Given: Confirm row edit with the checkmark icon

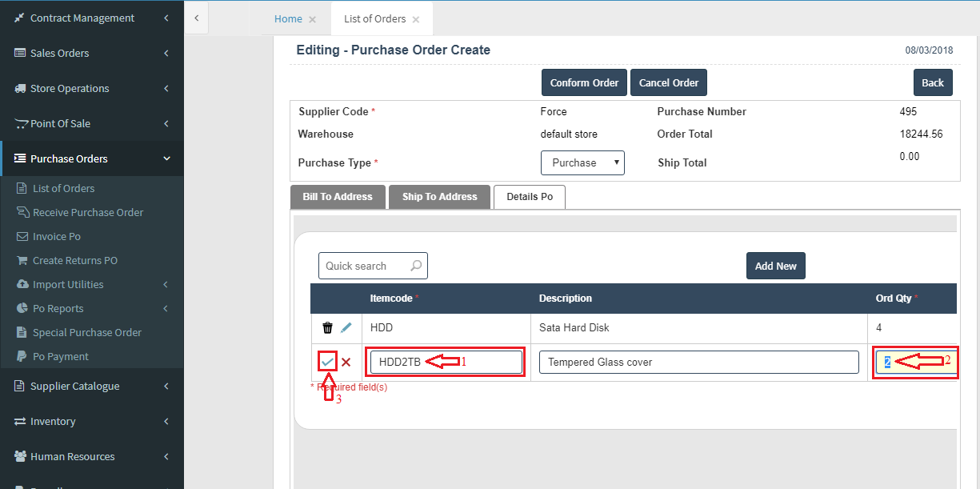Looking at the screenshot, I should [327, 363].
